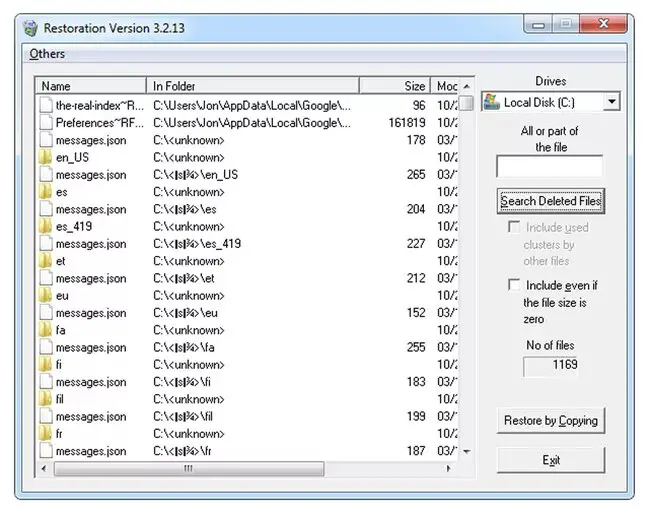Screen dimensions: 650x511
Task: Click C:\<unknown> path of en_US folder
Action: pos(189,157)
